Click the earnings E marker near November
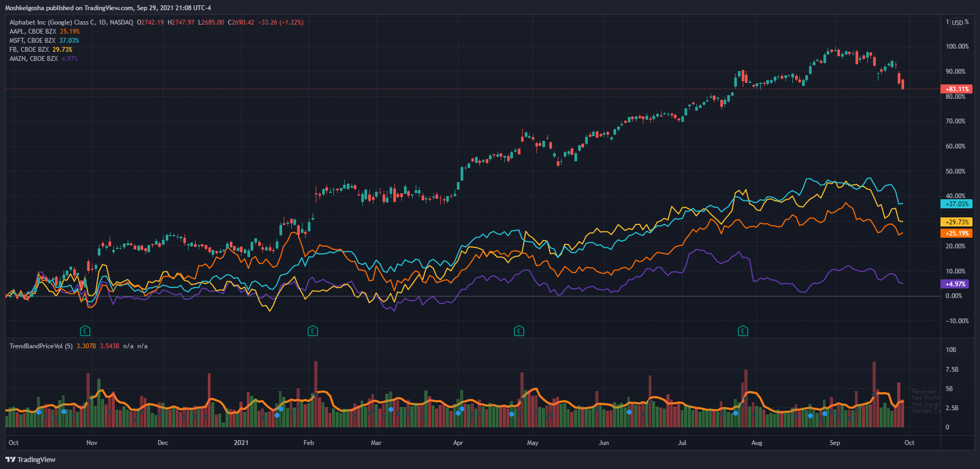 click(x=84, y=331)
